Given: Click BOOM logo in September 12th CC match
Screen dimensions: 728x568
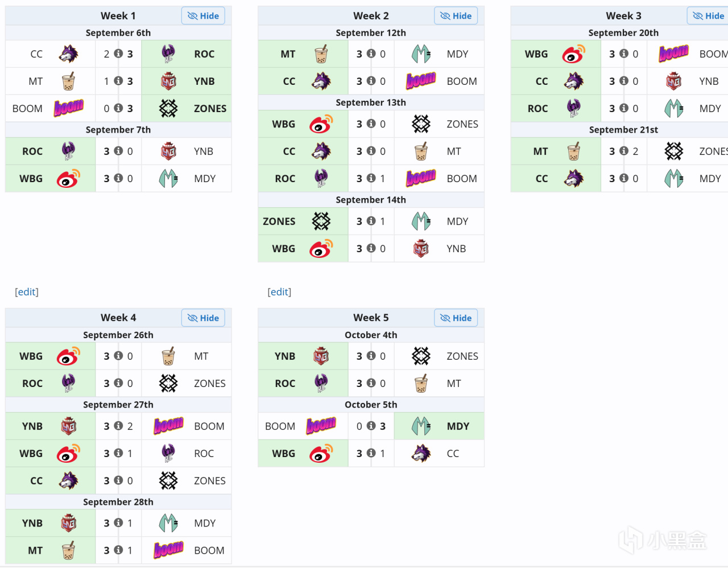Looking at the screenshot, I should coord(421,81).
